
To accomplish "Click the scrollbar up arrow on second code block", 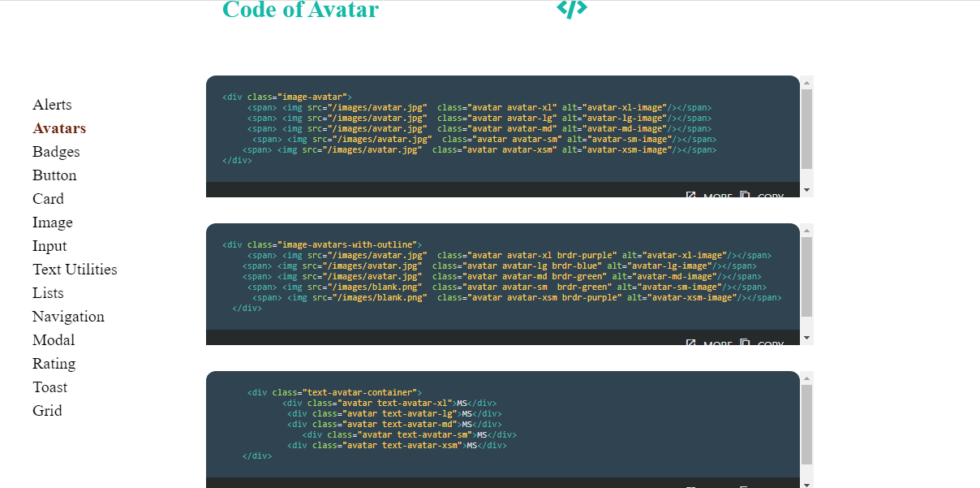I will pos(805,230).
